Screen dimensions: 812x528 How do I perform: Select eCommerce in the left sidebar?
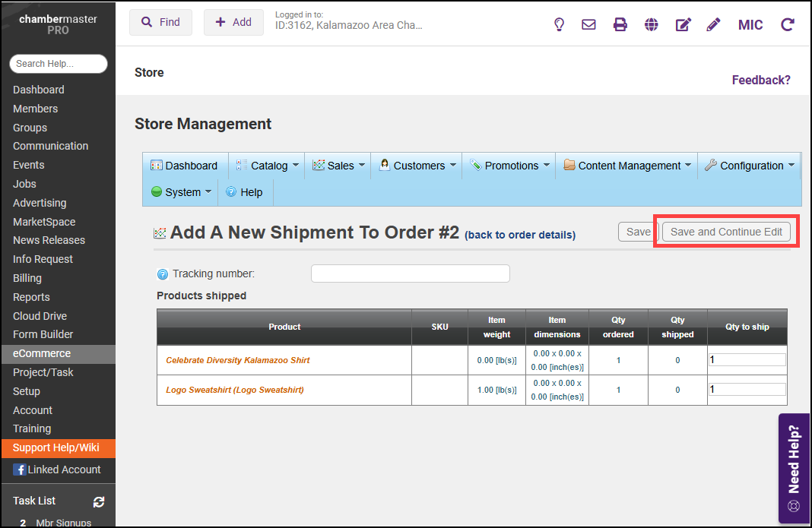click(x=42, y=353)
